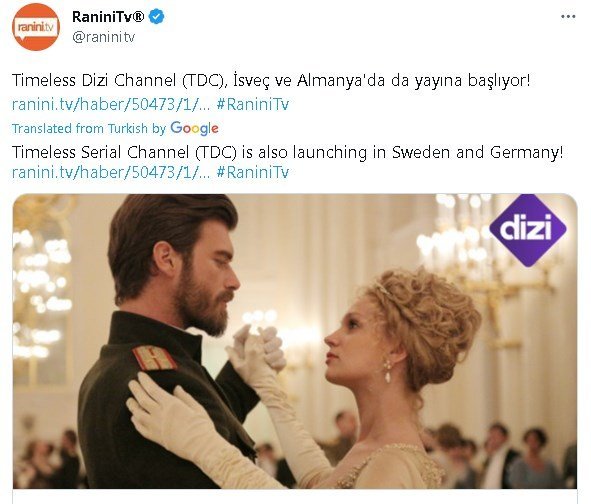The height and width of the screenshot is (504, 591).
Task: Click the purple dizi diamond logo
Action: click(x=528, y=230)
